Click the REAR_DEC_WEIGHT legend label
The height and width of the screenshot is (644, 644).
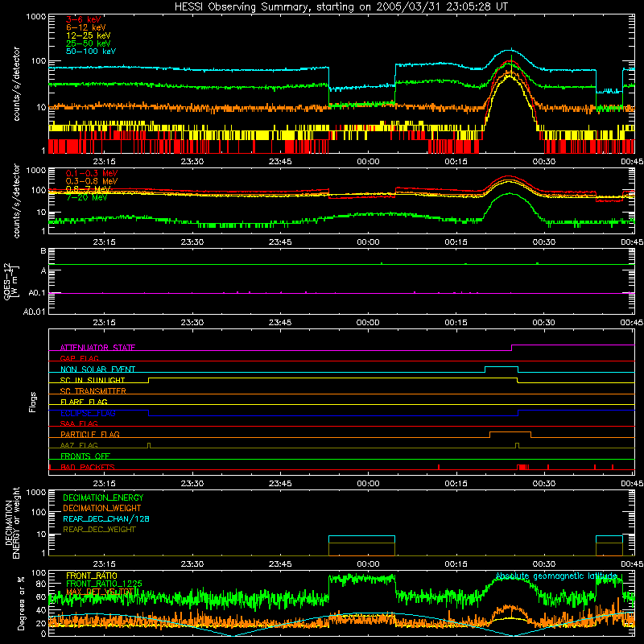click(99, 530)
